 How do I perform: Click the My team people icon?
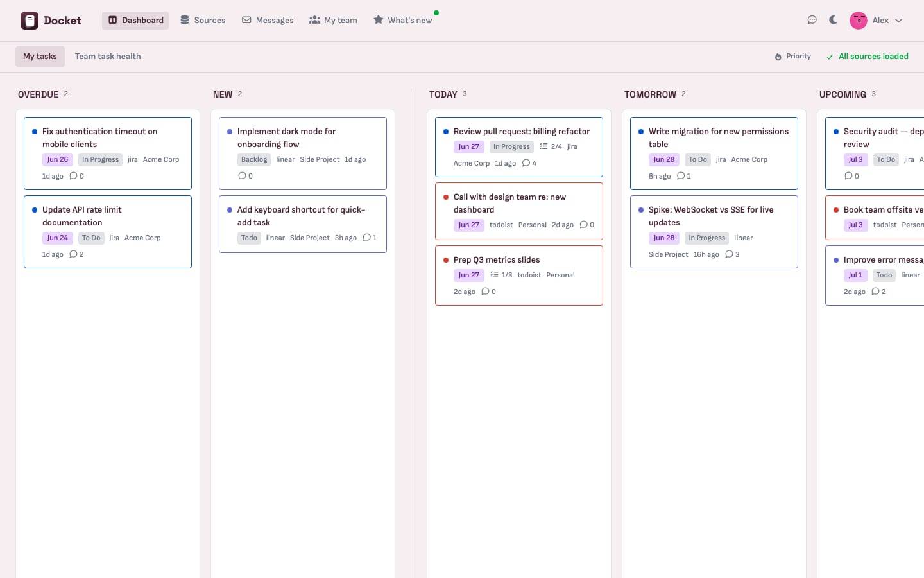point(314,21)
